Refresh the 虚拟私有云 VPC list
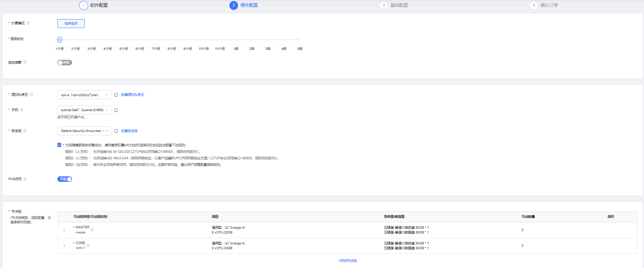 click(x=116, y=95)
